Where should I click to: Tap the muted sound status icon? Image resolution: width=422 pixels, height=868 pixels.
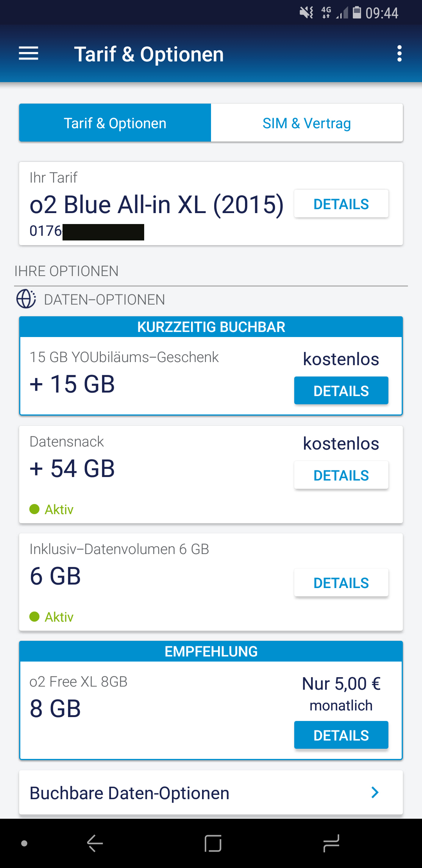(x=306, y=13)
